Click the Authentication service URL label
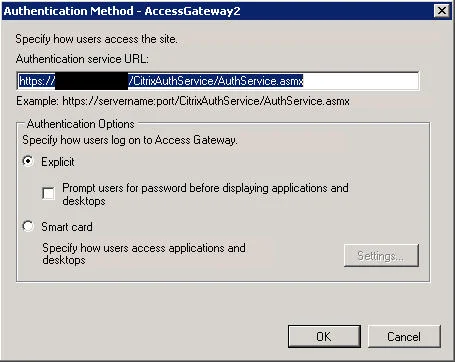455x362 pixels. click(x=82, y=59)
